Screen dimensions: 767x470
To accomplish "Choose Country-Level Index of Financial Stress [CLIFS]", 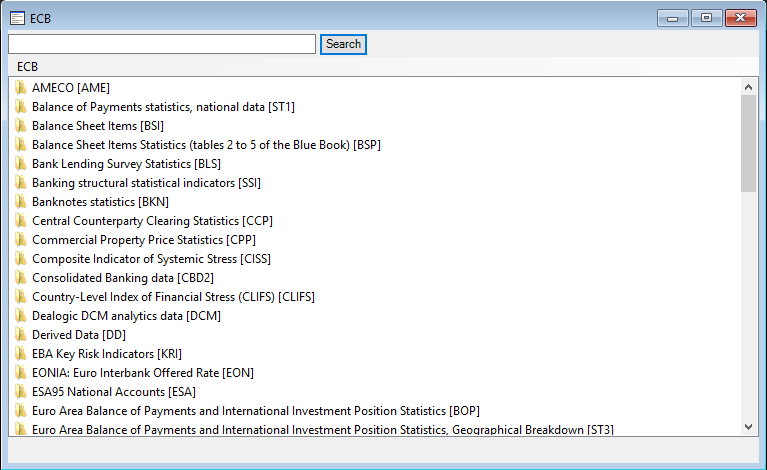I will tap(173, 297).
